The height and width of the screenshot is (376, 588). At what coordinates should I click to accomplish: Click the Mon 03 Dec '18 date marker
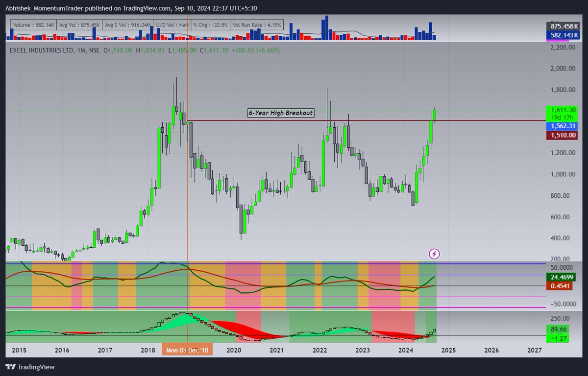(188, 350)
